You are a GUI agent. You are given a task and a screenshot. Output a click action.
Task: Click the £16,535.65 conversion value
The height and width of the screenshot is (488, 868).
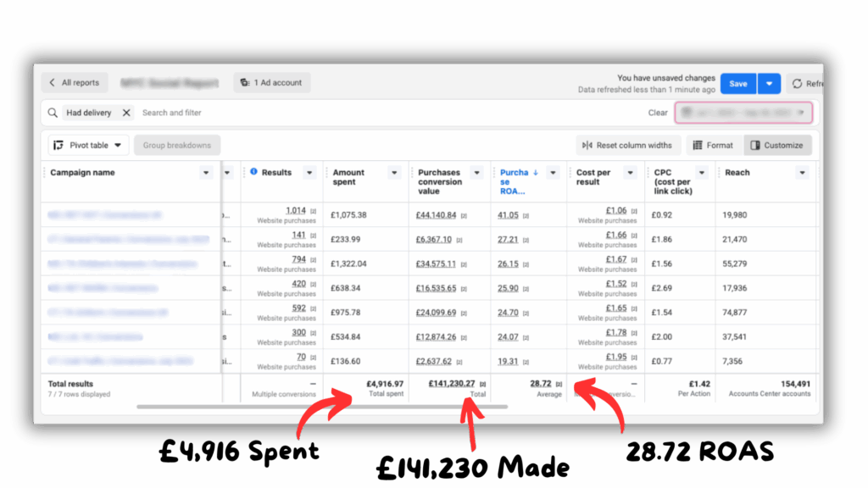436,288
